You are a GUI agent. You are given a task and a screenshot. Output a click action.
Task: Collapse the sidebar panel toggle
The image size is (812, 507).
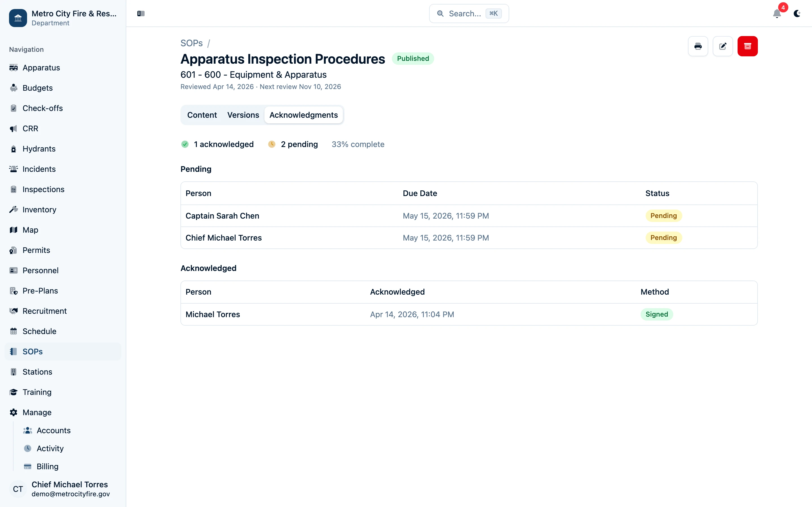[x=141, y=14]
